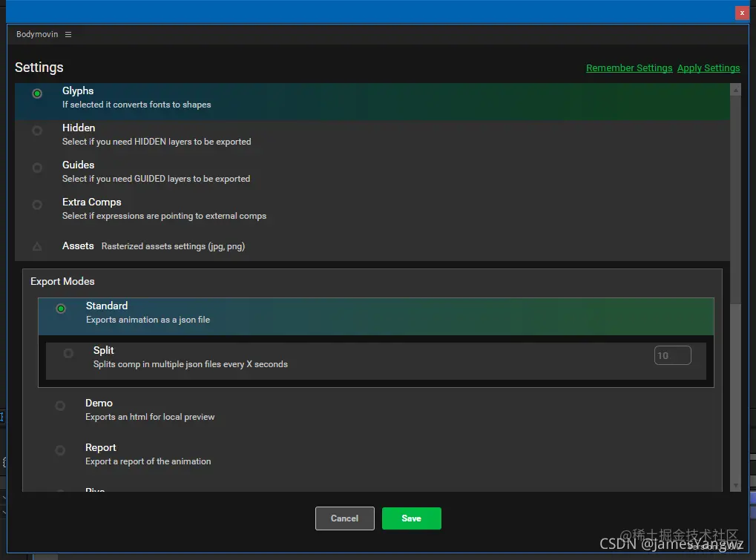Save the export settings
Viewport: 756px width, 560px height.
411,518
